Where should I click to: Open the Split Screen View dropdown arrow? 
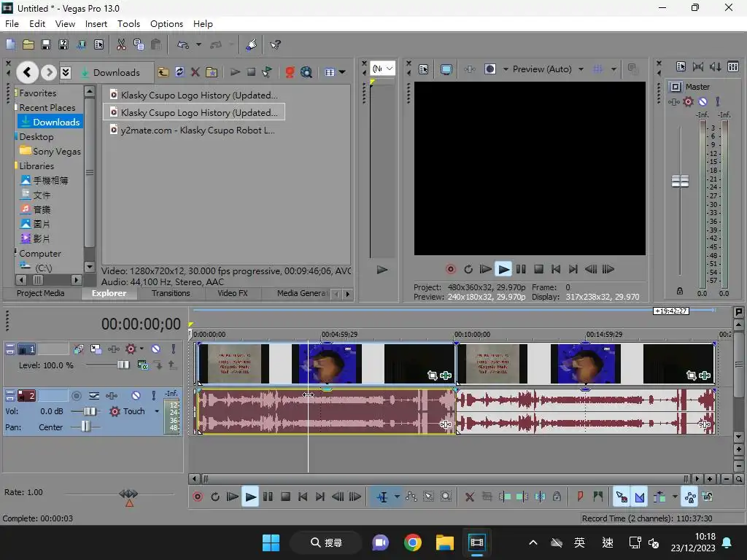[506, 69]
